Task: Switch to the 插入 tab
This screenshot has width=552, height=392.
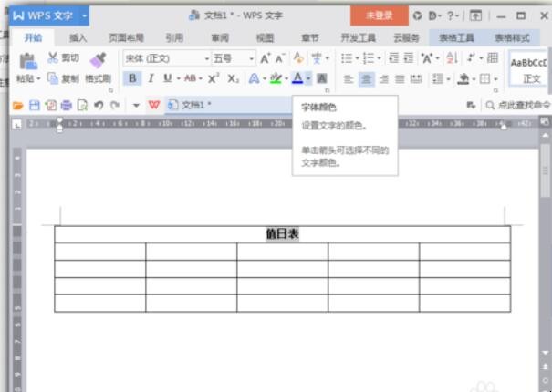Action: pos(78,38)
